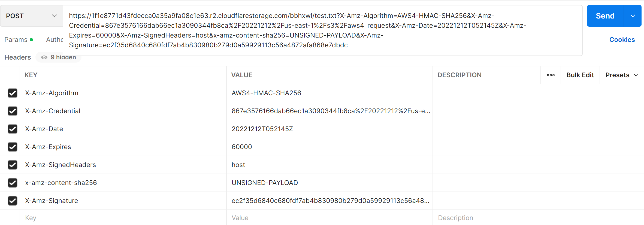Show the 9 hidden headers via eye icon
The height and width of the screenshot is (225, 644).
click(x=44, y=57)
